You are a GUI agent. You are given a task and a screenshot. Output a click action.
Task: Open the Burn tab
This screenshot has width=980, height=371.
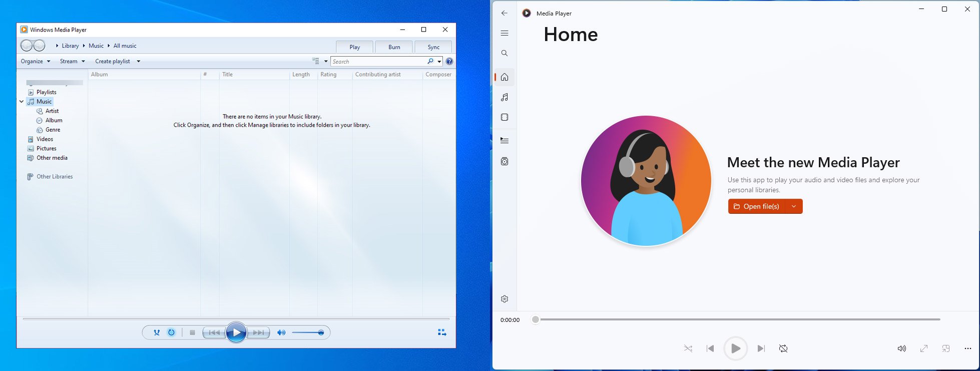click(x=394, y=47)
